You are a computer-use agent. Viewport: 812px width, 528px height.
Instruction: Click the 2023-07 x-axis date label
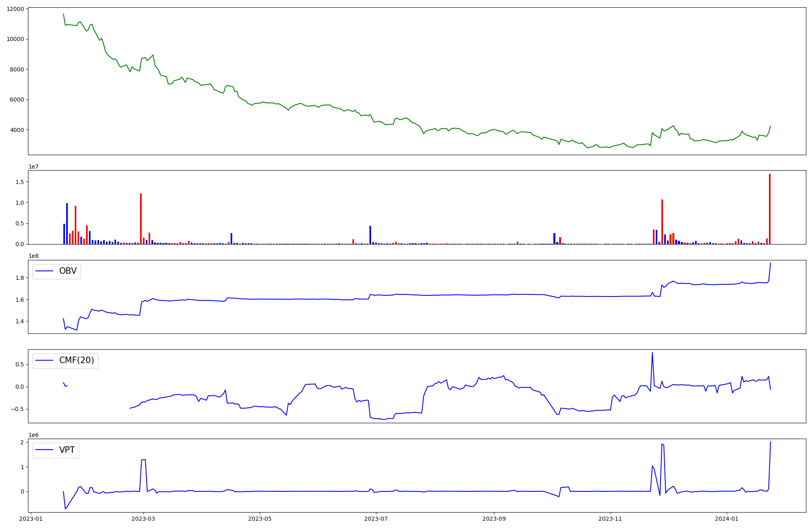pos(376,518)
